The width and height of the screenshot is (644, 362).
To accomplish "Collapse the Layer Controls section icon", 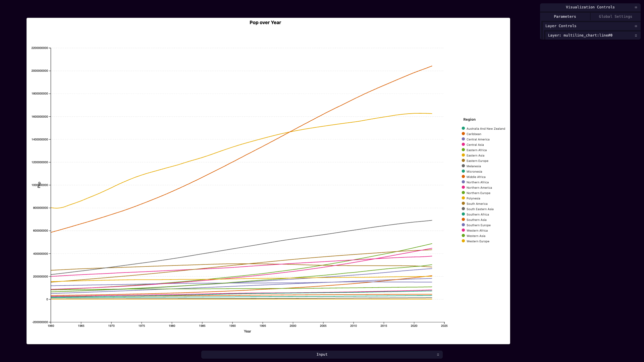I will (x=636, y=26).
